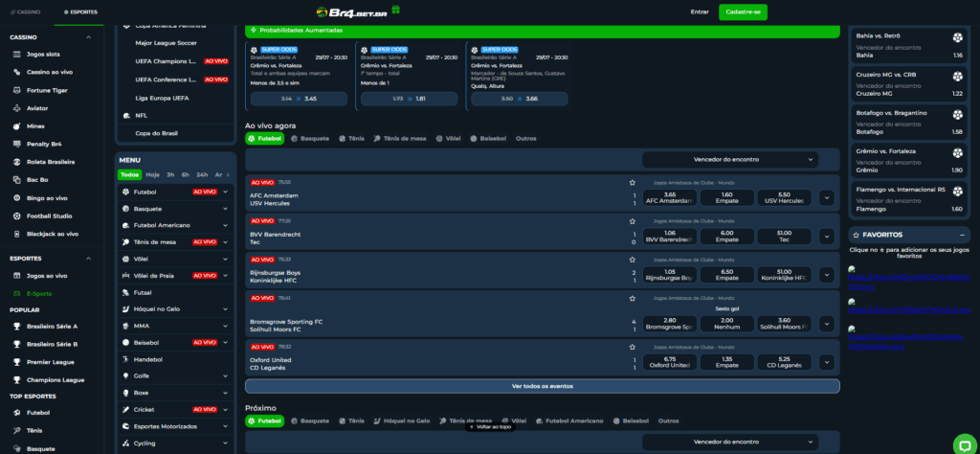
Task: Click the Jogos slots icon in sidebar
Action: 17,55
